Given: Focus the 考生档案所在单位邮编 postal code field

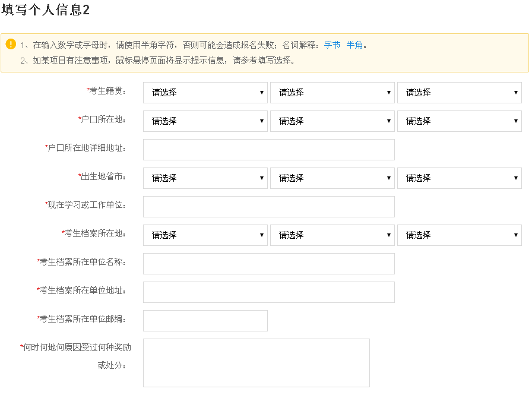Looking at the screenshot, I should tap(205, 321).
